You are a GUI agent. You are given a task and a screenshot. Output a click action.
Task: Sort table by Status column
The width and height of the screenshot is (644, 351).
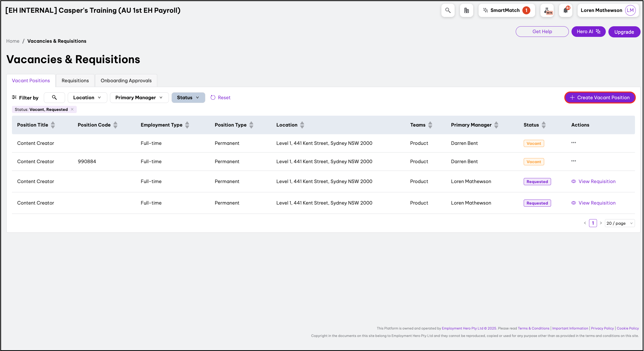[544, 125]
